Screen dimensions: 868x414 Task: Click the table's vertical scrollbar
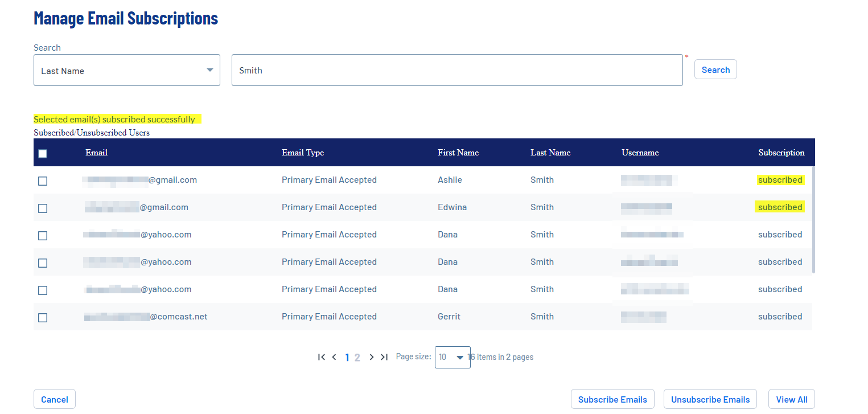(x=813, y=219)
